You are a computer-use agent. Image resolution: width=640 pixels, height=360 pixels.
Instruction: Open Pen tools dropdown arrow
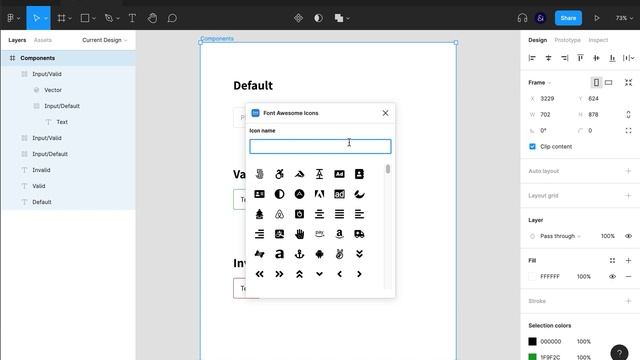tap(118, 18)
